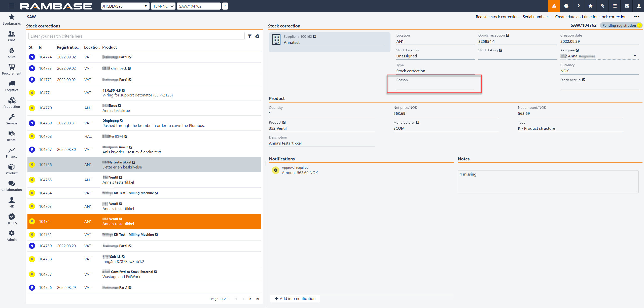Click the filter funnel icon
644x308 pixels.
tap(249, 36)
